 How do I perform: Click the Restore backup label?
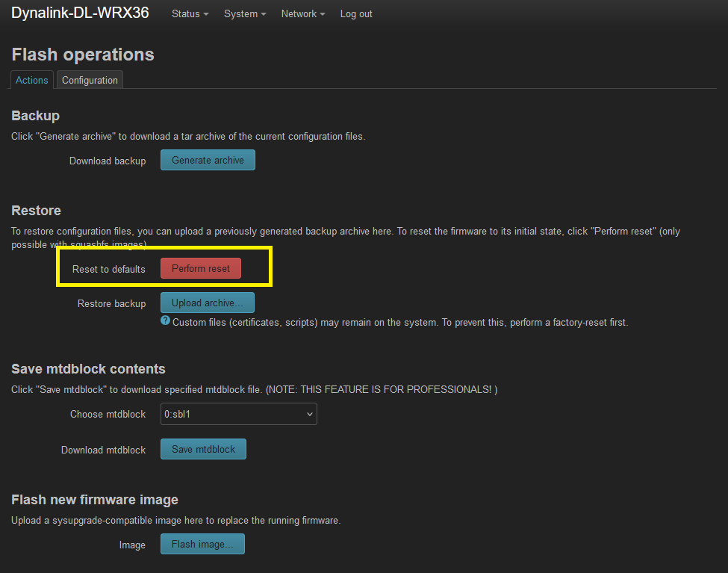click(x=111, y=303)
